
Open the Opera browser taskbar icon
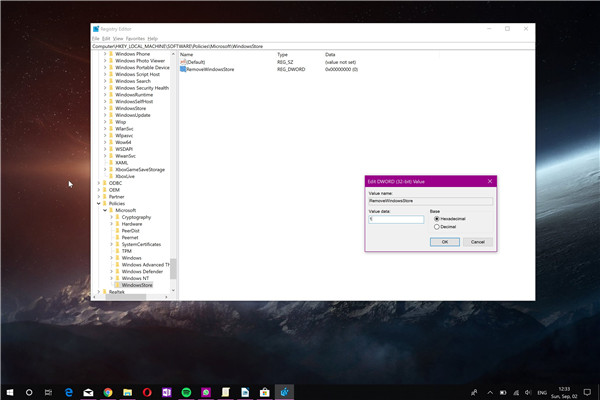[147, 391]
